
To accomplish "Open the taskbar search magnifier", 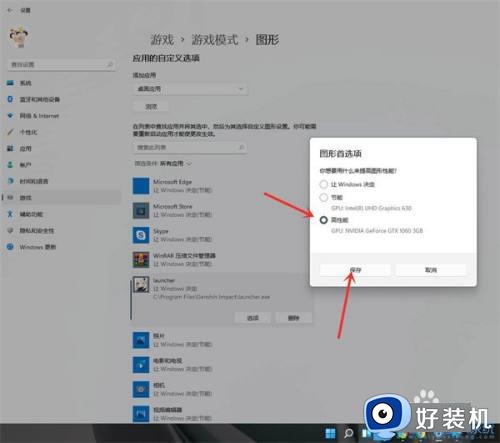I will tap(349, 433).
